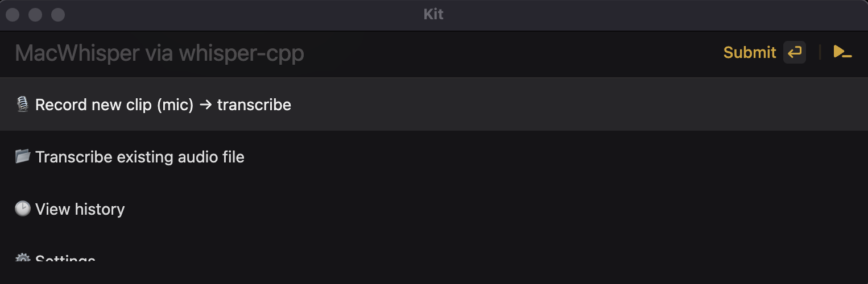Screen dimensions: 868x284
Task: Select Record new clip (mic) option
Action: (163, 105)
